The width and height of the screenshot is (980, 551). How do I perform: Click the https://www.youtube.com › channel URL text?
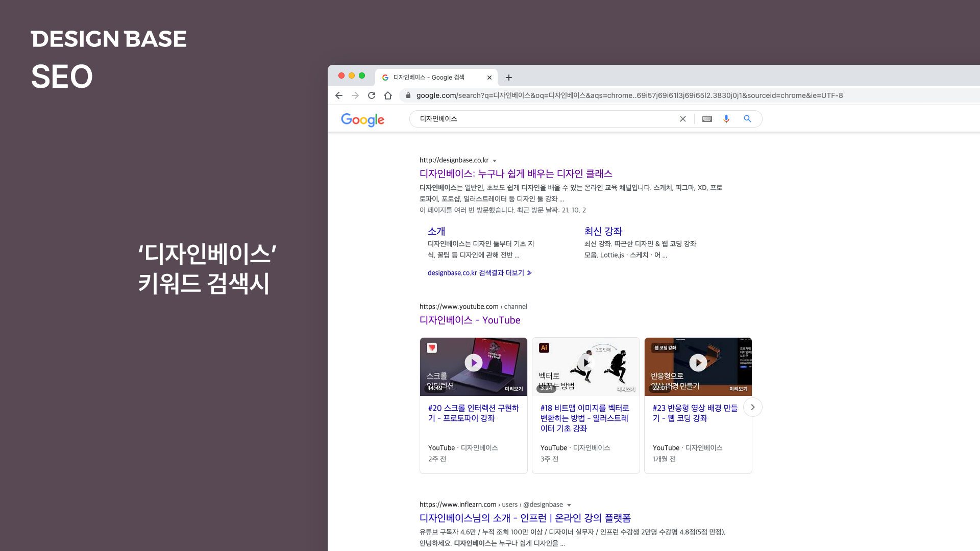[x=473, y=307]
